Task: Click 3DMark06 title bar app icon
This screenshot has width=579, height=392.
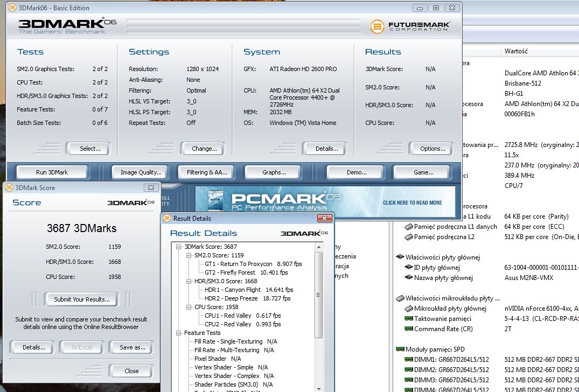Action: (12, 8)
